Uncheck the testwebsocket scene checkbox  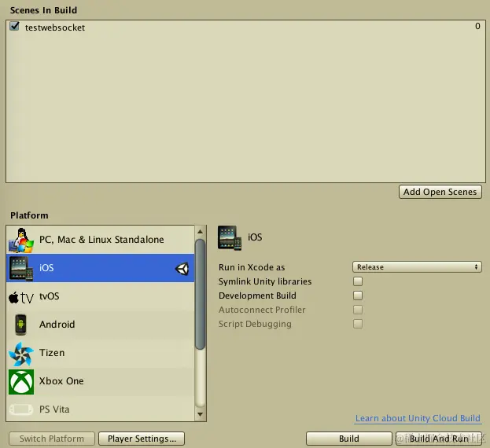(x=14, y=26)
